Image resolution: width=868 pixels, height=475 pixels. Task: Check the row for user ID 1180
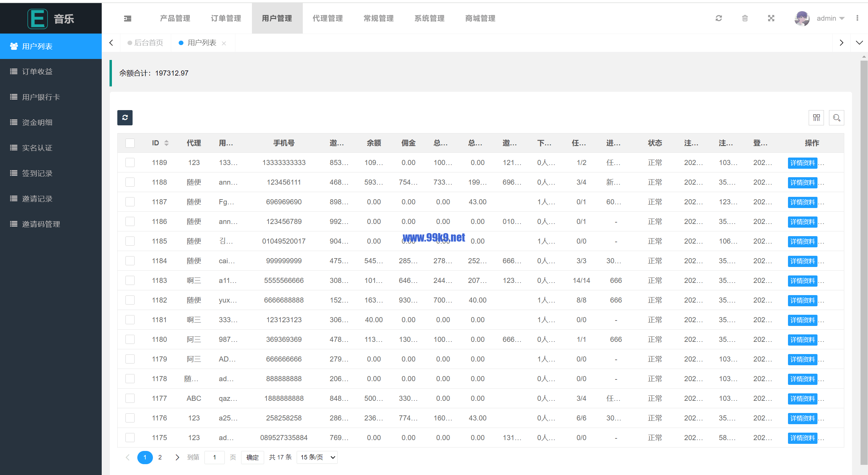(x=130, y=339)
